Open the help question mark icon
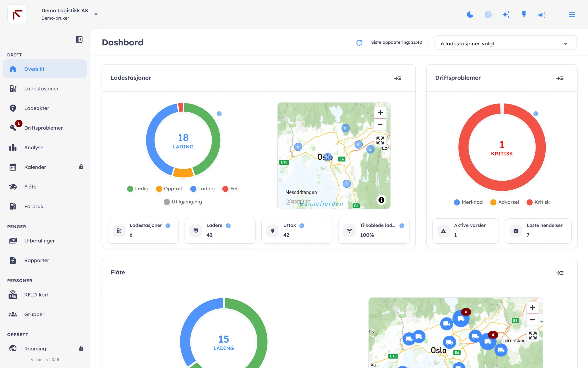Image resolution: width=588 pixels, height=368 pixels. (488, 15)
